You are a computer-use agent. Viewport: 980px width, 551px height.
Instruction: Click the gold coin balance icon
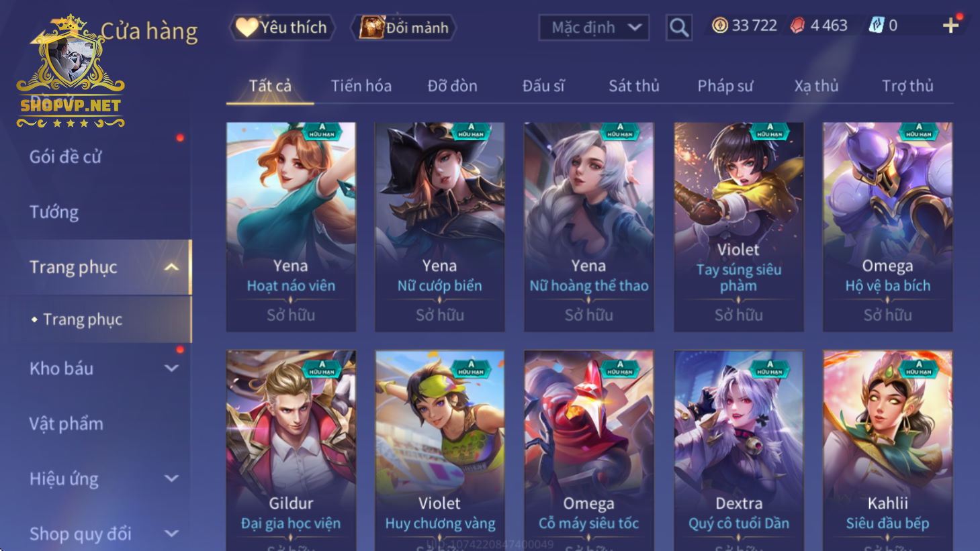click(x=720, y=26)
